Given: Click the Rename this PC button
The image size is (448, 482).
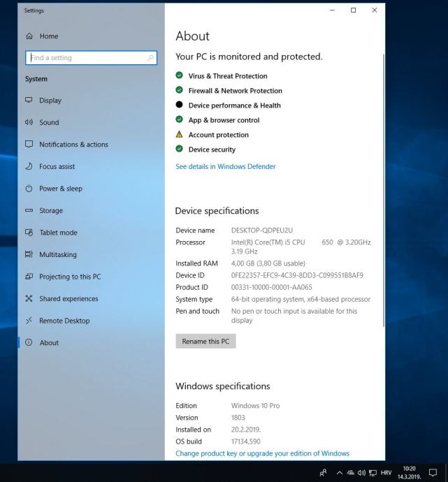Looking at the screenshot, I should click(205, 341).
